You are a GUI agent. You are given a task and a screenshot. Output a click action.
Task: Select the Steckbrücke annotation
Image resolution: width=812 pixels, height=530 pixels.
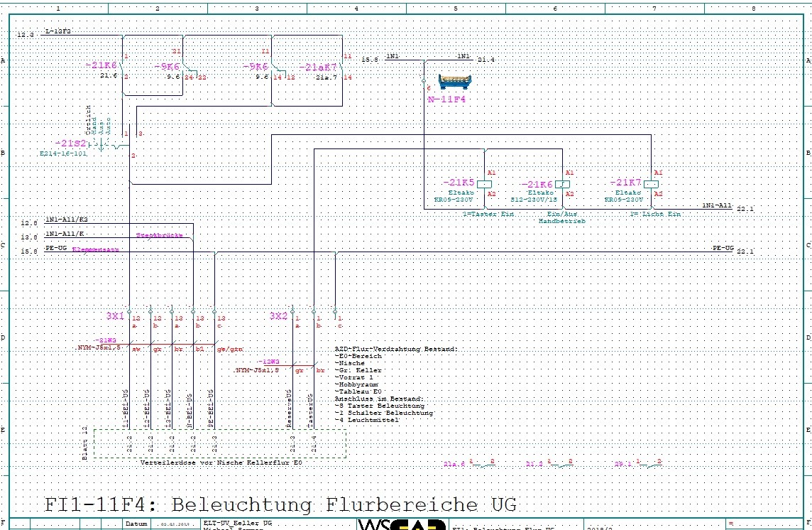(160, 235)
